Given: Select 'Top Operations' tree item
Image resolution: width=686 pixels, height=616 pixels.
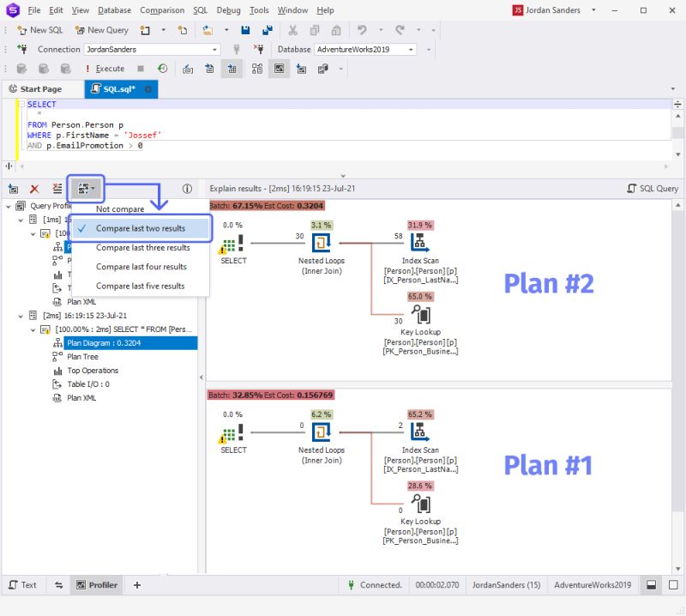Looking at the screenshot, I should tap(93, 371).
